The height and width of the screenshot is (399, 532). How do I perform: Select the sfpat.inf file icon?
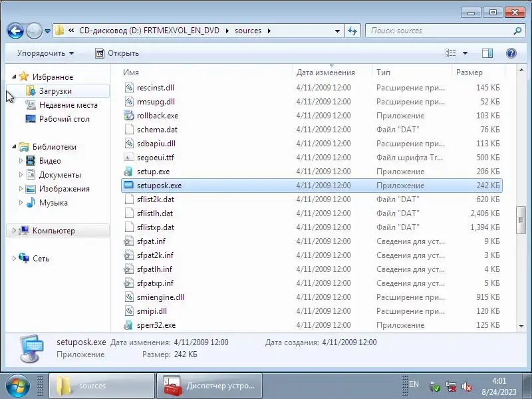click(x=128, y=241)
